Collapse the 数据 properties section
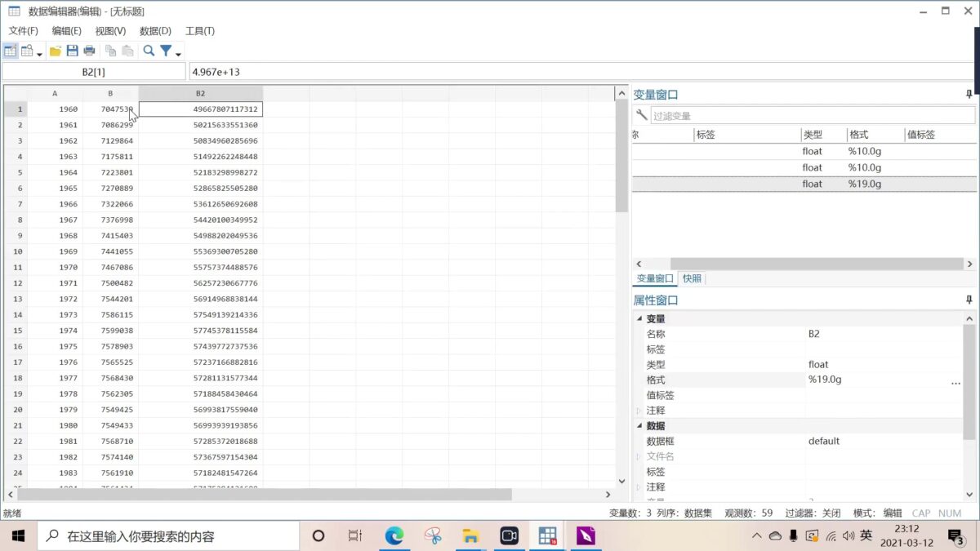 click(639, 426)
